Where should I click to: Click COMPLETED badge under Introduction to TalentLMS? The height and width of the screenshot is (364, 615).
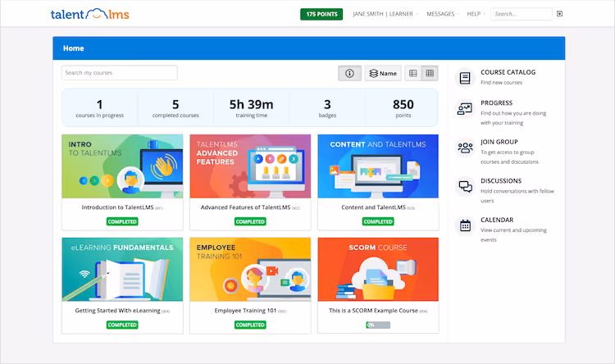(122, 221)
